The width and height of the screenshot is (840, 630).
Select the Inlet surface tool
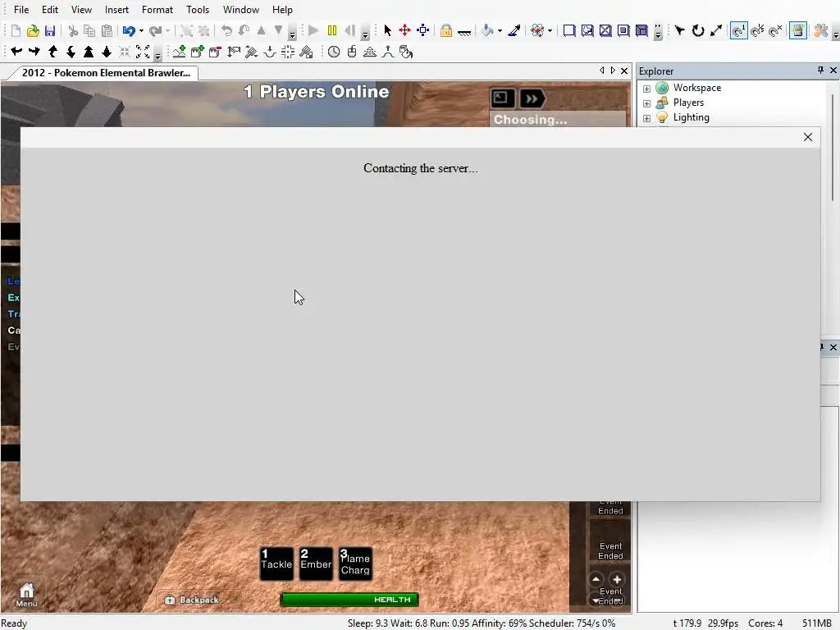coord(641,30)
